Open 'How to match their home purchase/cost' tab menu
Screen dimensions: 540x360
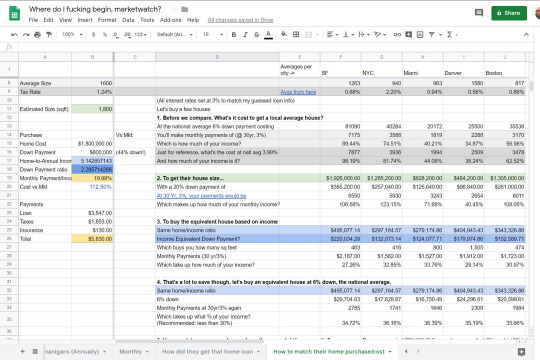(x=390, y=352)
